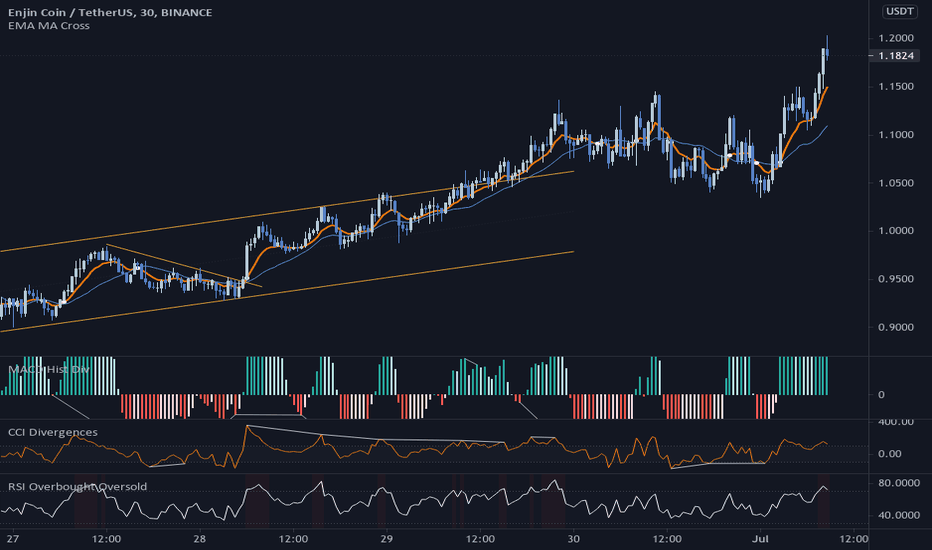Image resolution: width=932 pixels, height=550 pixels.
Task: Click the 30 date label on time axis
Action: (x=573, y=539)
